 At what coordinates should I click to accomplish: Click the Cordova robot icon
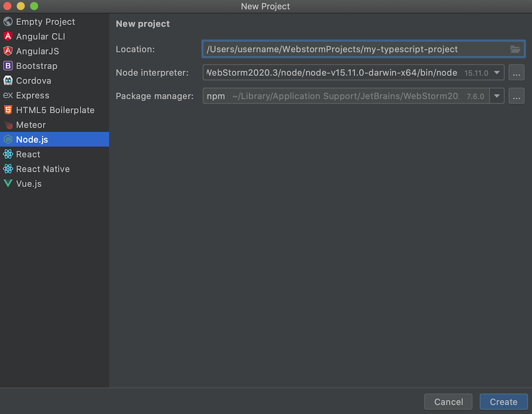[8, 80]
